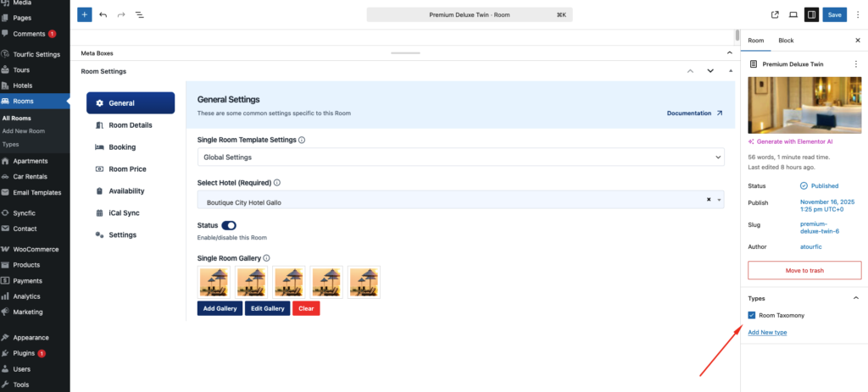This screenshot has height=392, width=868.
Task: Open the Documentation link
Action: [694, 113]
